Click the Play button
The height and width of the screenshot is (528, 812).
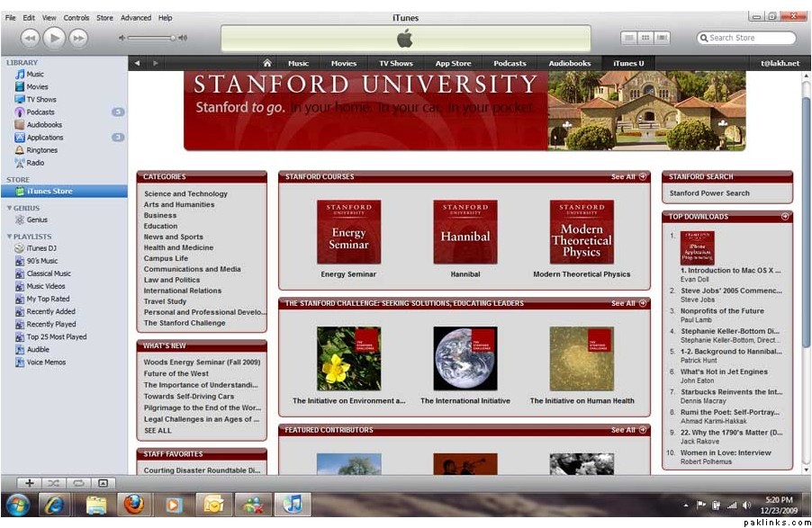click(54, 38)
